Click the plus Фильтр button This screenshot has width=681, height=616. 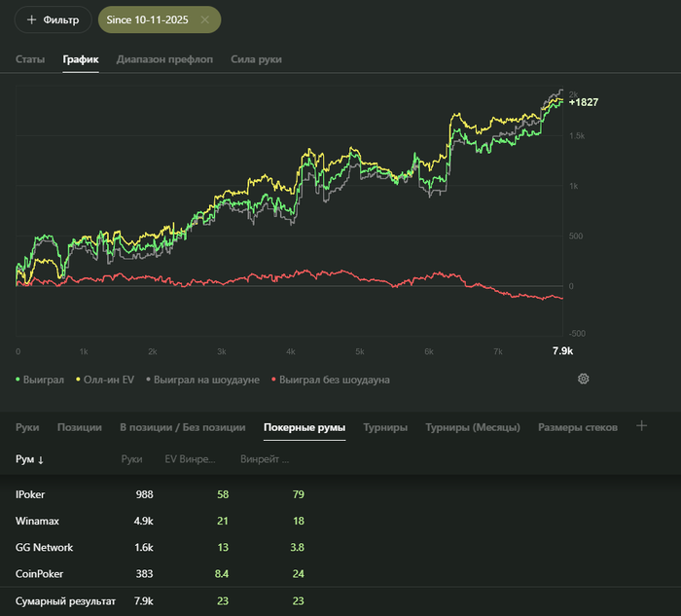pos(53,19)
